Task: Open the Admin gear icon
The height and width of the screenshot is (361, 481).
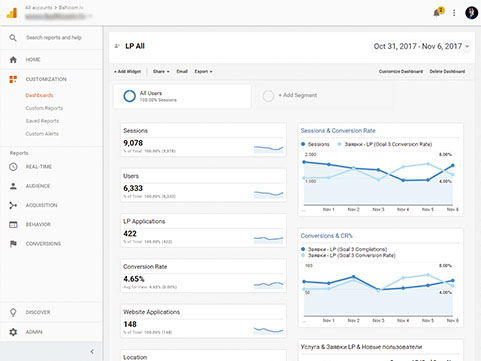Action: 13,332
